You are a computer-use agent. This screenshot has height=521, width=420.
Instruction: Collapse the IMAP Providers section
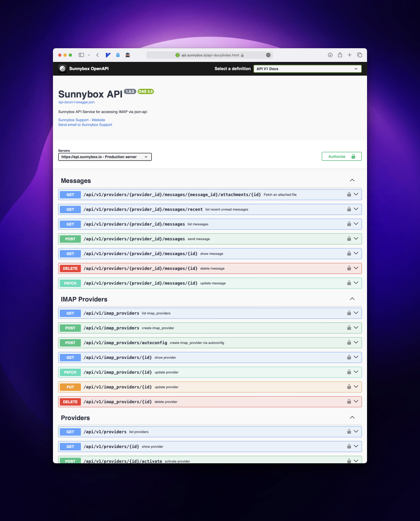click(352, 299)
